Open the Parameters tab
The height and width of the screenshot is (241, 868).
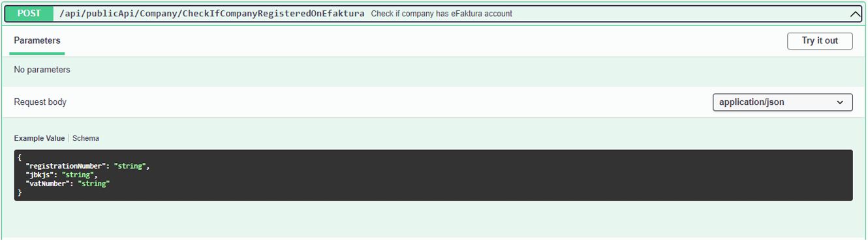click(37, 40)
